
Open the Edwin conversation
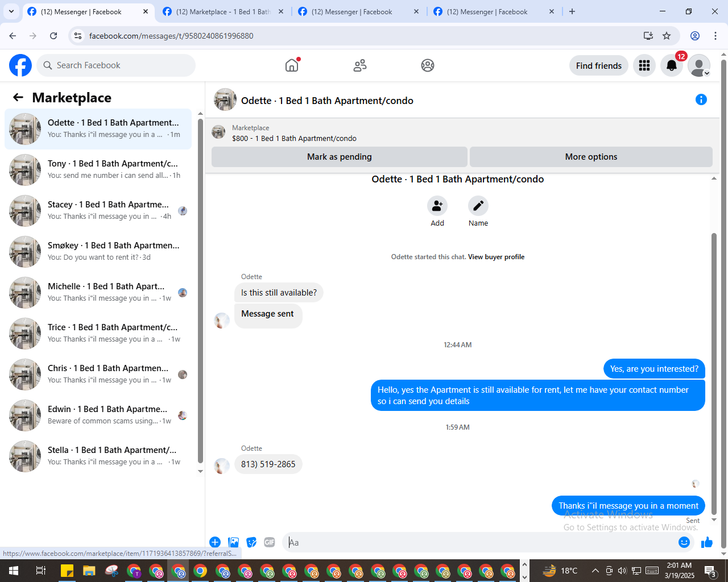pos(98,415)
